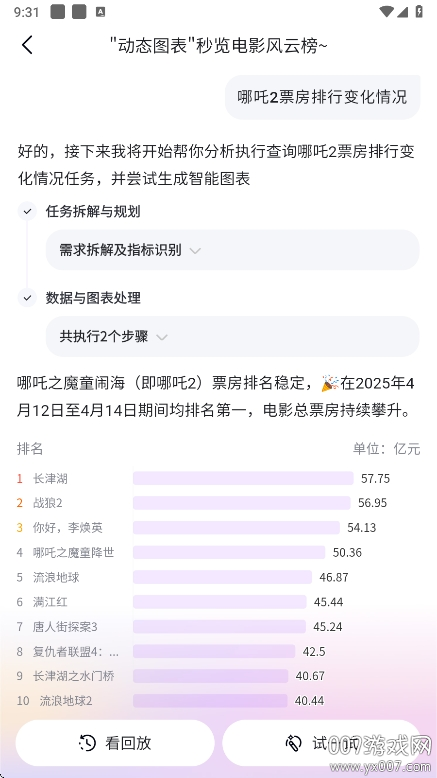
Task: Open the 看回放 replay button
Action: [115, 743]
